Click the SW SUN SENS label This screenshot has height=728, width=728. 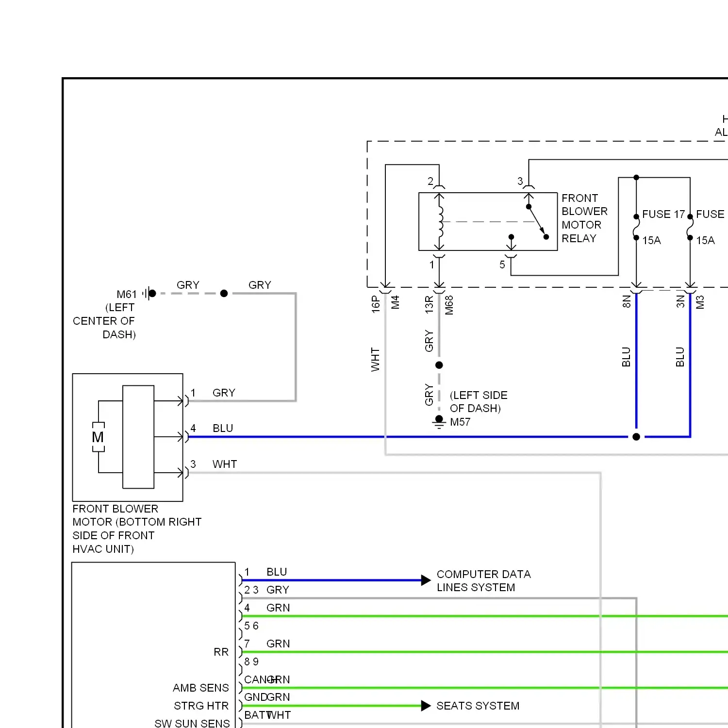192,723
